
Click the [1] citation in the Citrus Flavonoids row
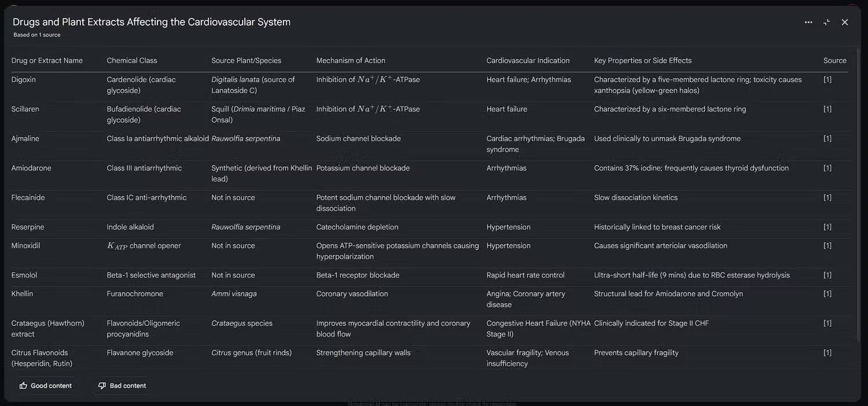(x=827, y=352)
